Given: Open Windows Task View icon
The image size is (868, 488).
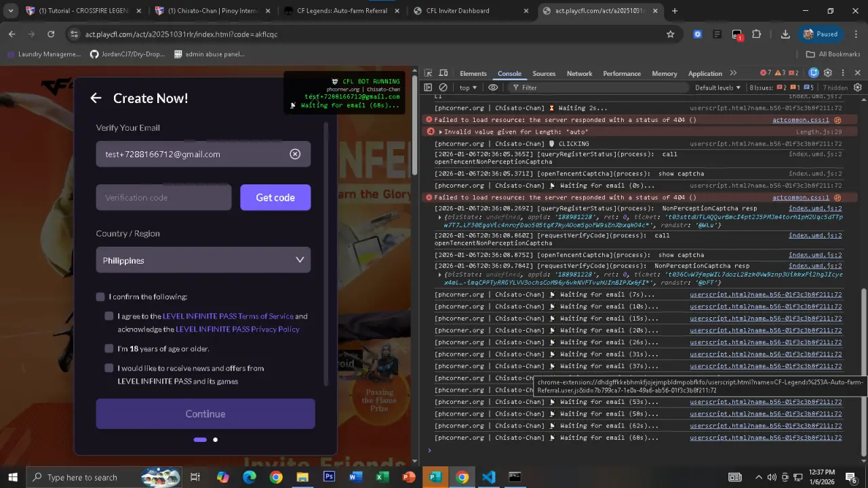Looking at the screenshot, I should tap(195, 477).
